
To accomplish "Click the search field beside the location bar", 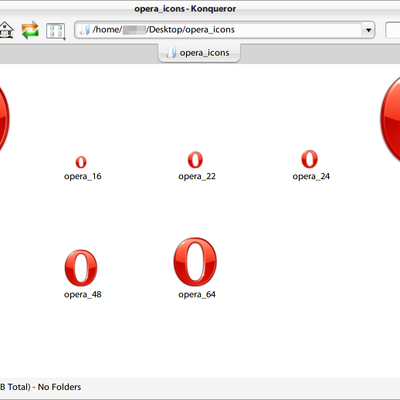I will click(x=393, y=30).
